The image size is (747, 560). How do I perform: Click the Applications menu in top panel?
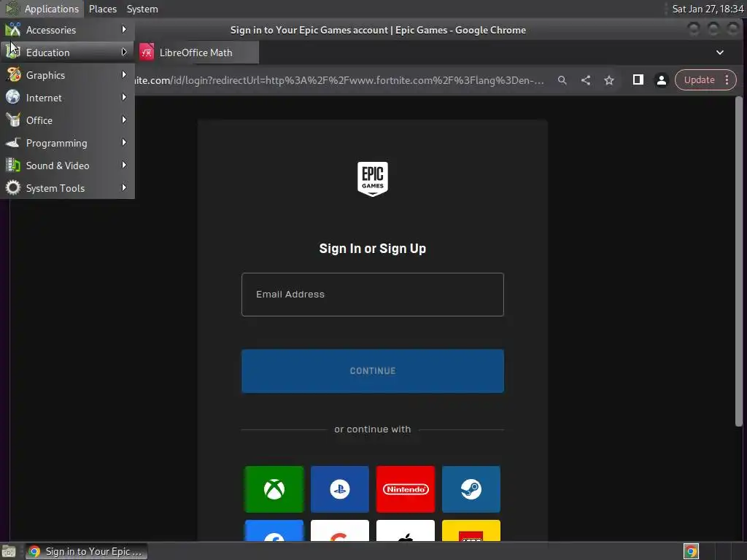[x=42, y=9]
